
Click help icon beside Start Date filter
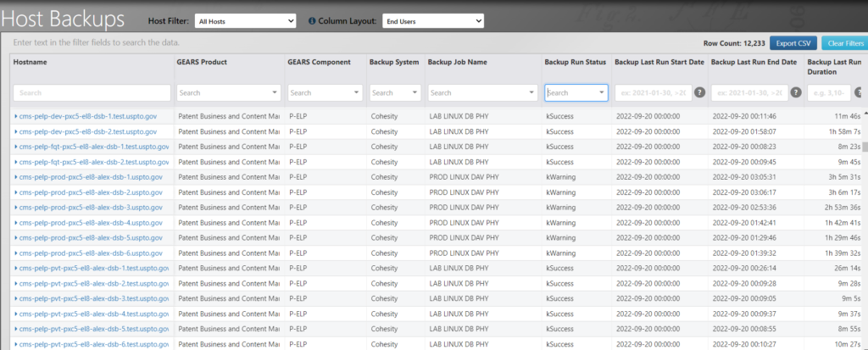pyautogui.click(x=699, y=92)
